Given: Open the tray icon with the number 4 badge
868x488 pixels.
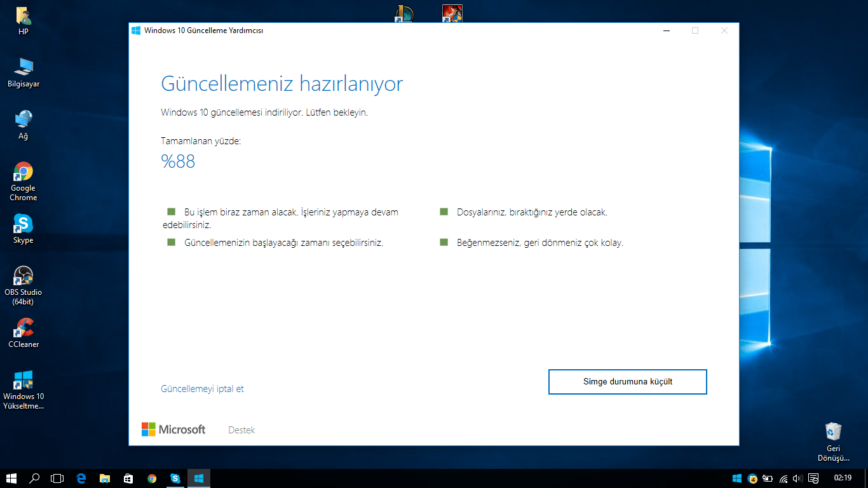Looking at the screenshot, I should click(752, 478).
